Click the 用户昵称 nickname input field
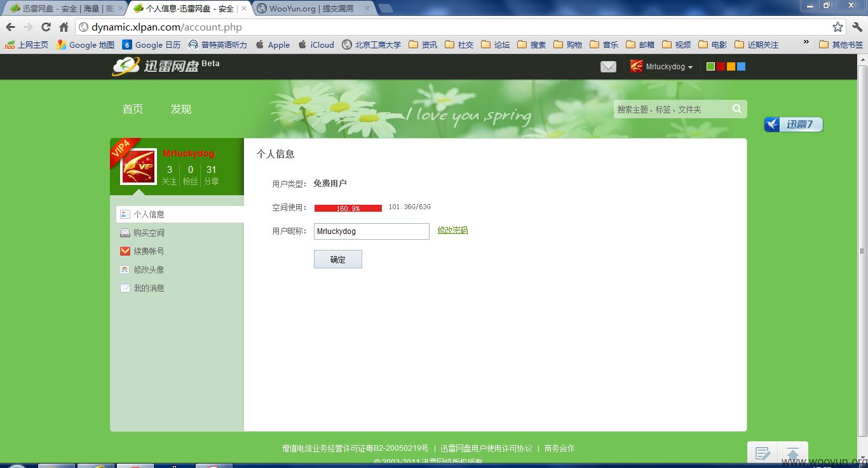This screenshot has width=868, height=468. tap(372, 231)
